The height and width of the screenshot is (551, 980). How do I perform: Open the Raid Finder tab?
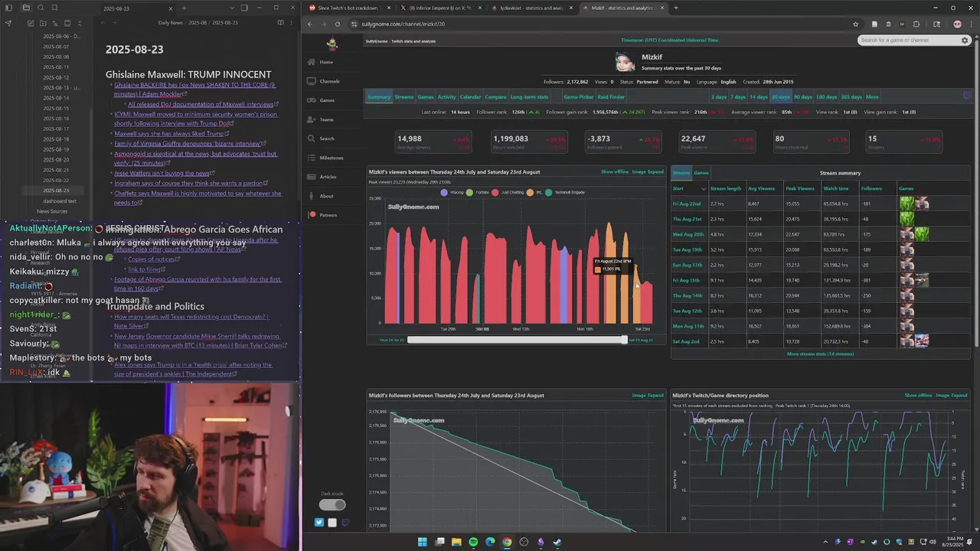click(611, 97)
